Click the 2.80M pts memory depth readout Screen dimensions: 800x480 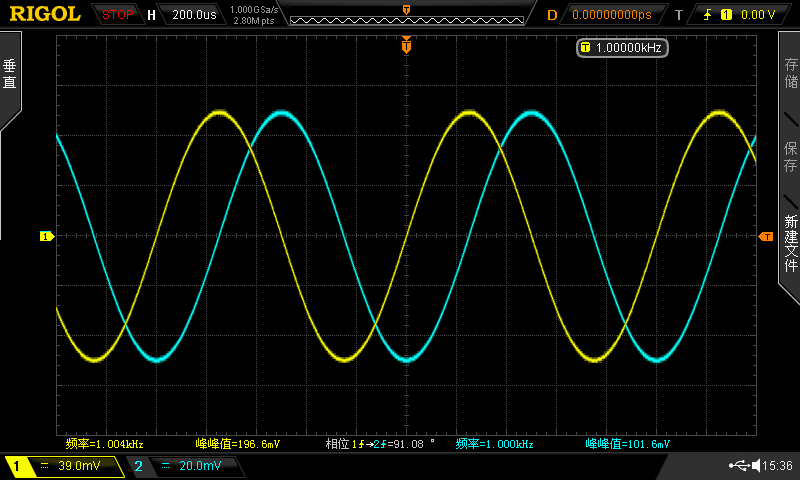[254, 21]
